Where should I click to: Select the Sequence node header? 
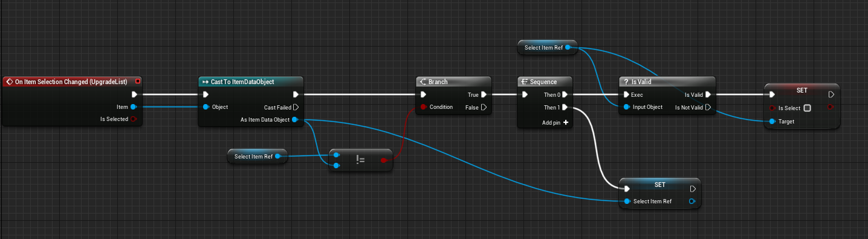[x=545, y=81]
